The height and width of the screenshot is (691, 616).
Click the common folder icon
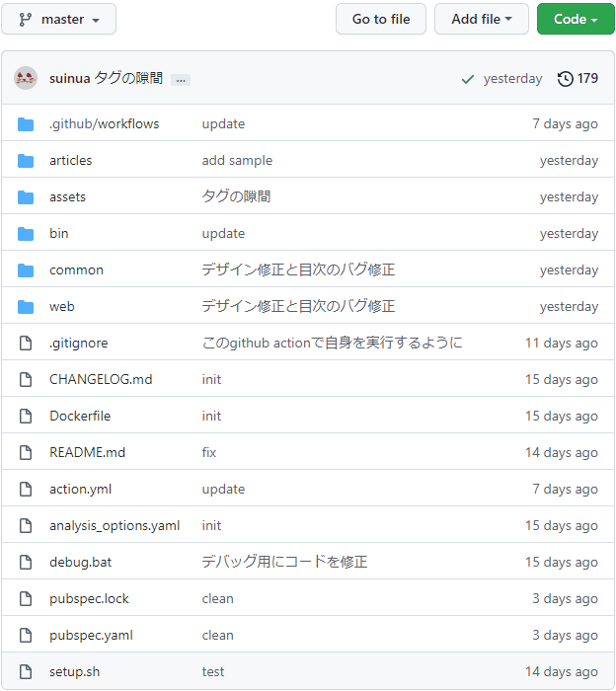click(x=26, y=270)
